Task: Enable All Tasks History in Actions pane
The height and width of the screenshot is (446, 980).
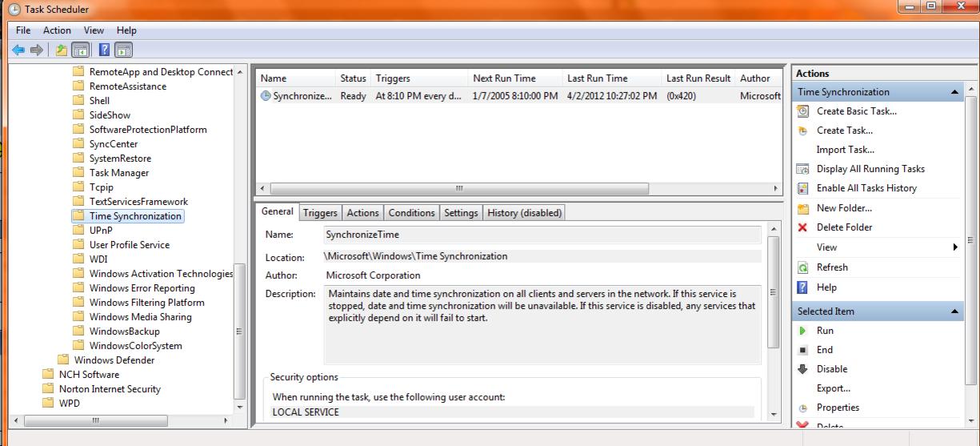Action: [x=866, y=188]
